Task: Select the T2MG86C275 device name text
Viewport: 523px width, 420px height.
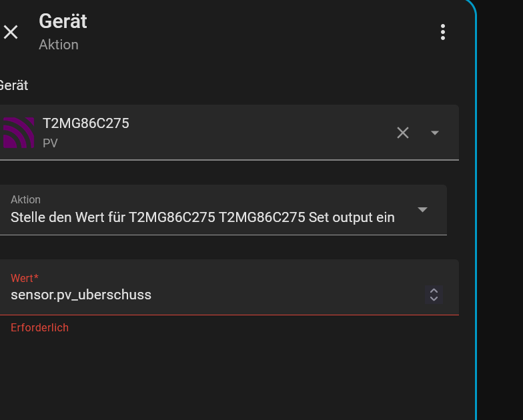Action: click(x=85, y=123)
